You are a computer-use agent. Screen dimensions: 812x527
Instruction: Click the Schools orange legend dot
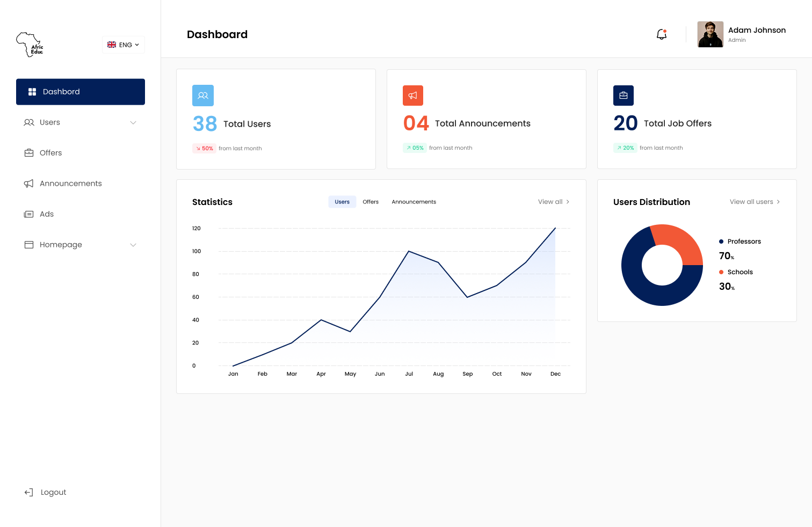click(x=721, y=272)
